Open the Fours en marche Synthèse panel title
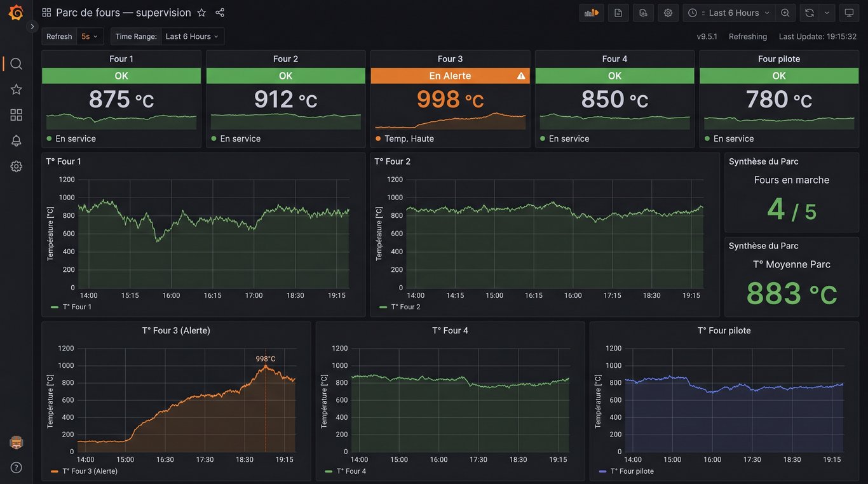 point(764,161)
